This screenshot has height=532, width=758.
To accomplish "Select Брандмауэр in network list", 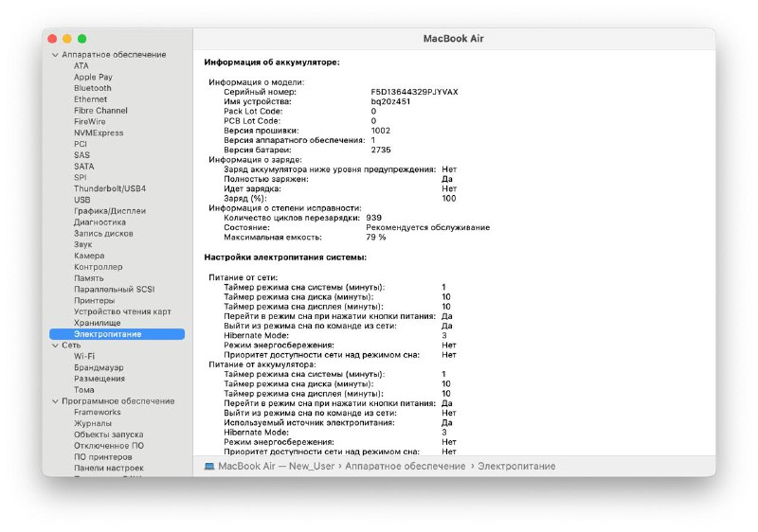I will 99,367.
